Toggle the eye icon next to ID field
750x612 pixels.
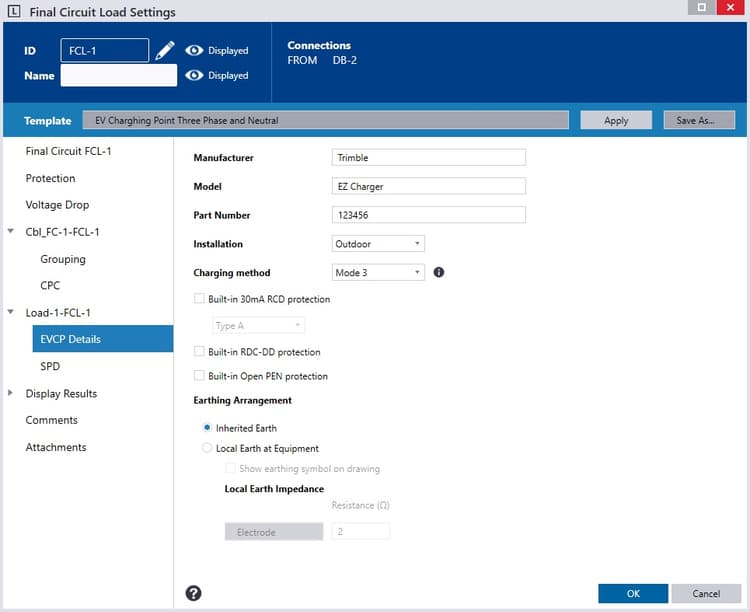pyautogui.click(x=194, y=50)
